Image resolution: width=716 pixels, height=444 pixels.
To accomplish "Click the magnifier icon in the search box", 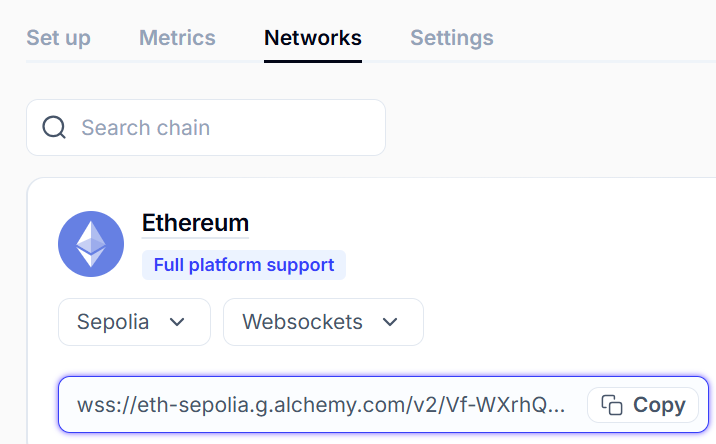I will pos(54,128).
